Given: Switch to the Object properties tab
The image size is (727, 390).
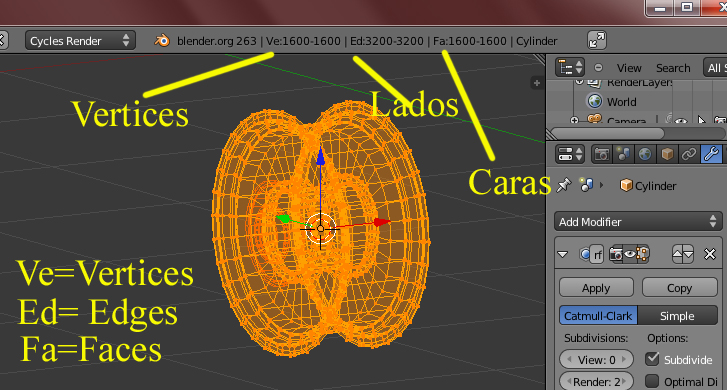Looking at the screenshot, I should (667, 154).
